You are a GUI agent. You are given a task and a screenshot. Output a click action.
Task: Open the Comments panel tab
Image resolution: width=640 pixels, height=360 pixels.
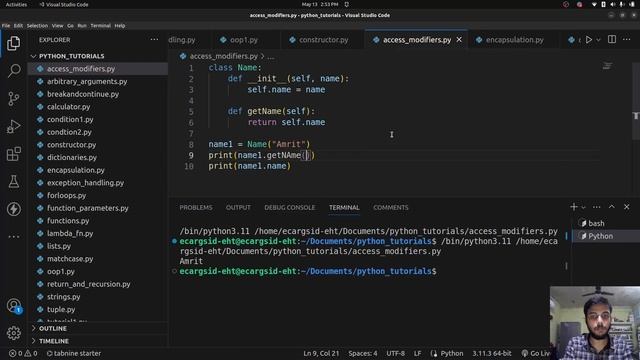391,207
